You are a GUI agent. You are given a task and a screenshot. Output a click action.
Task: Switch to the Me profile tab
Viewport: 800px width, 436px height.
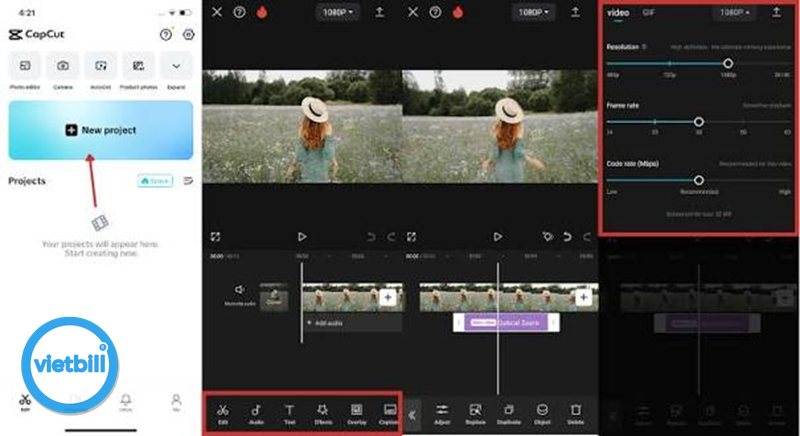(176, 402)
